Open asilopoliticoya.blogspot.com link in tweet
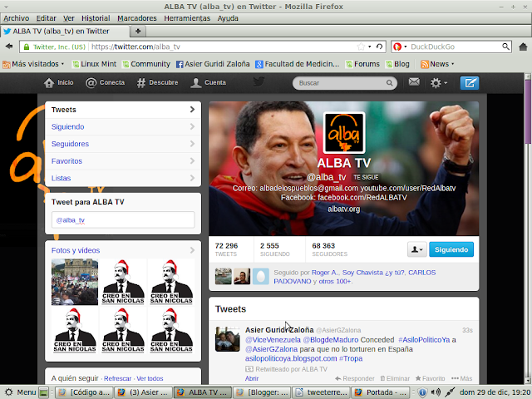Screen dimensions: 532x399 [x=291, y=358]
